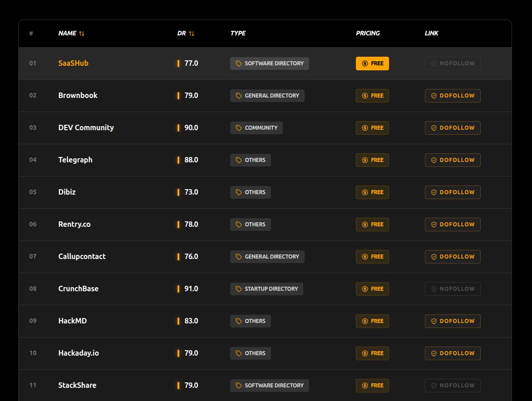Click the DR column header
The width and height of the screenshot is (532, 401).
pos(182,33)
